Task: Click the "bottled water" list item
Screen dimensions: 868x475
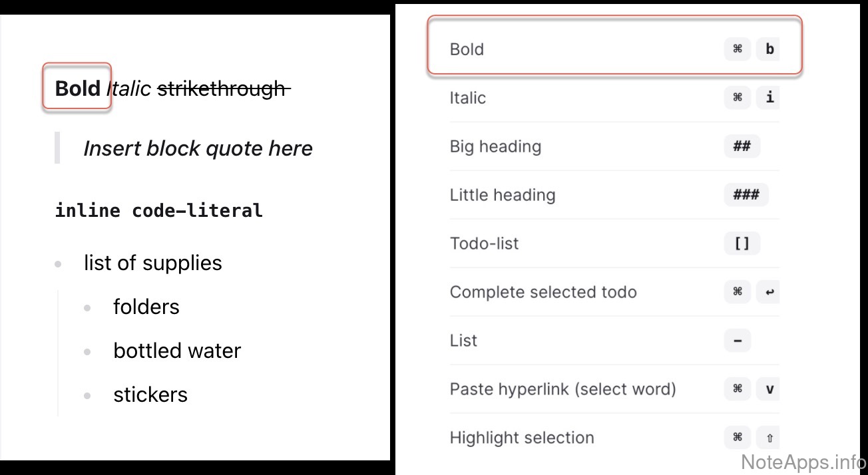Action: 177,351
